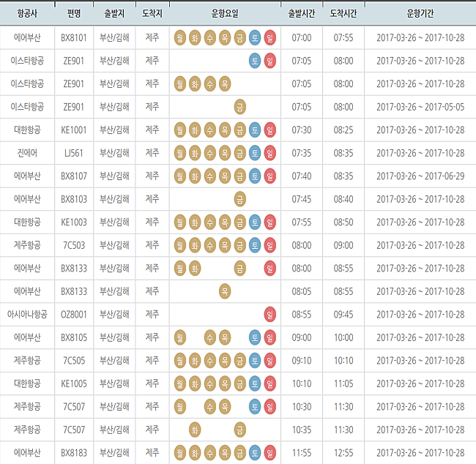The height and width of the screenshot is (464, 476).
Task: Select flight number BX8101
Action: pyautogui.click(x=74, y=37)
